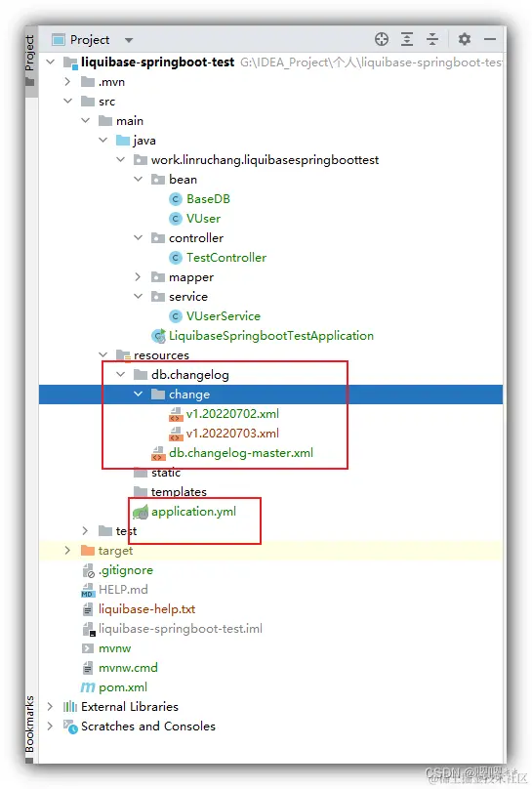Image resolution: width=532 pixels, height=789 pixels.
Task: Expand the target folder
Action: (x=68, y=551)
